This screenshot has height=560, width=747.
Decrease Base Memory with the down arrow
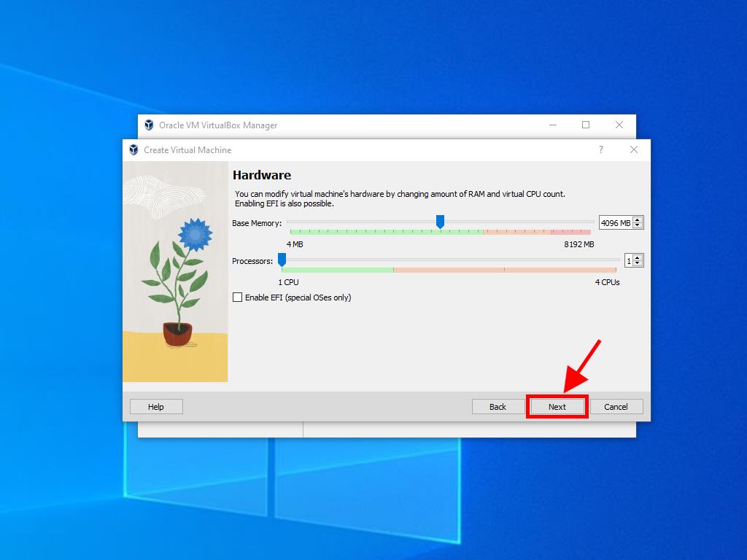click(x=638, y=226)
